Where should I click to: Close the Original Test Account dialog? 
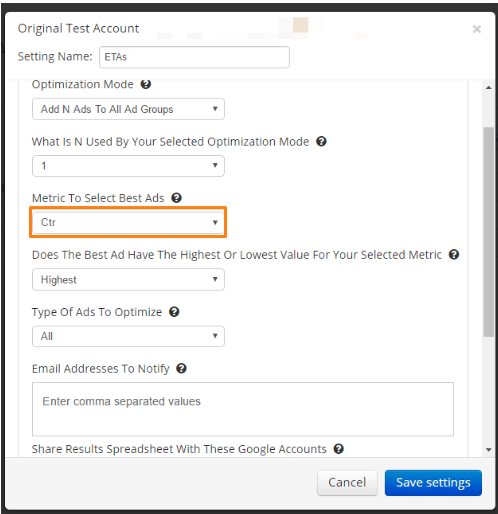coord(477,29)
